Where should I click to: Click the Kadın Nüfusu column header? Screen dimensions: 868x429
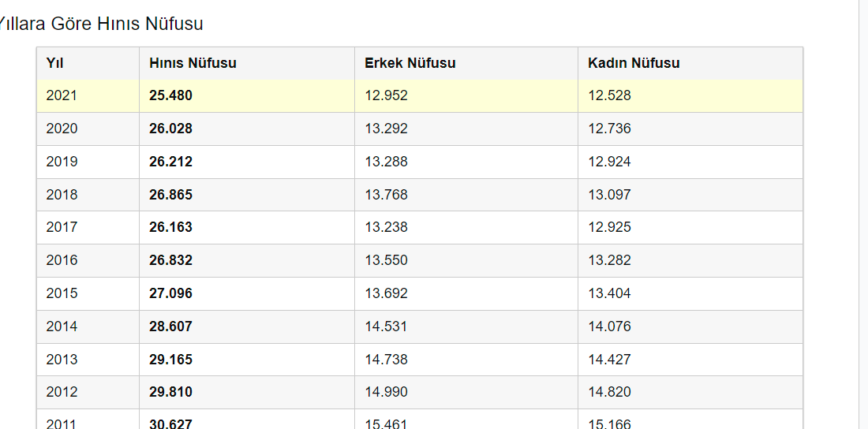pos(634,63)
